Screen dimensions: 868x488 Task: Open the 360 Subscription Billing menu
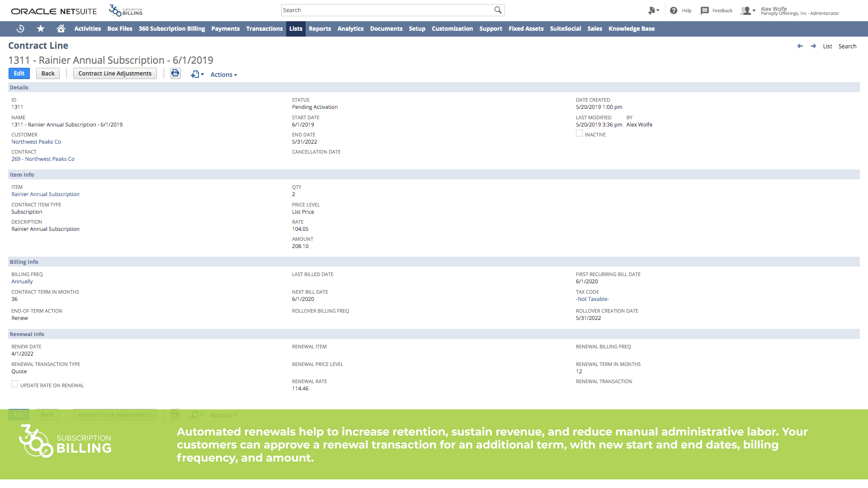172,28
